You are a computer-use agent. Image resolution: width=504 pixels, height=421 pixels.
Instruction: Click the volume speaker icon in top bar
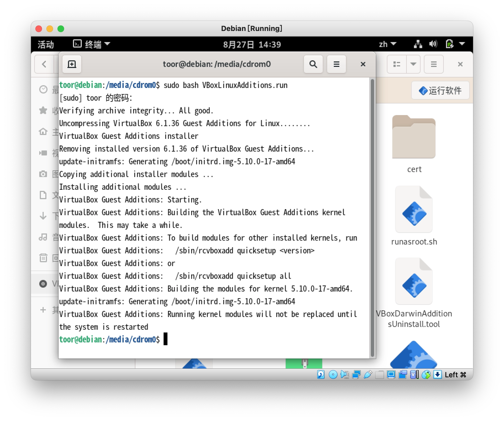coord(433,44)
